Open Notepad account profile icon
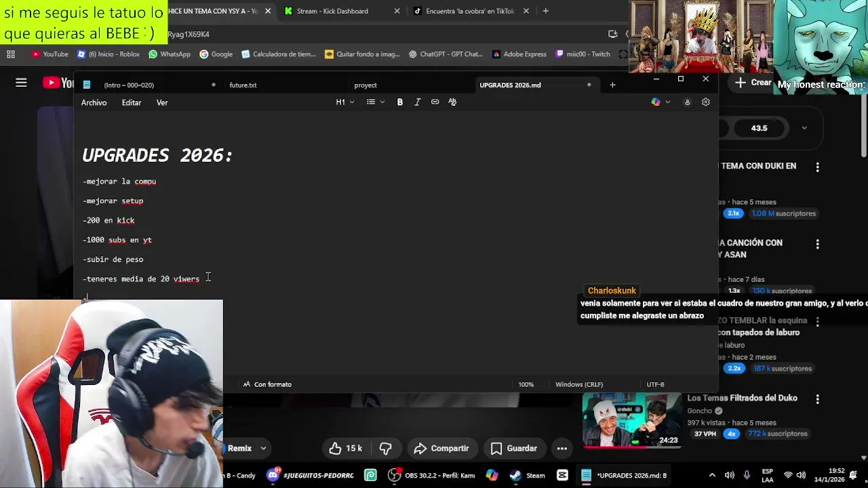 pyautogui.click(x=687, y=102)
